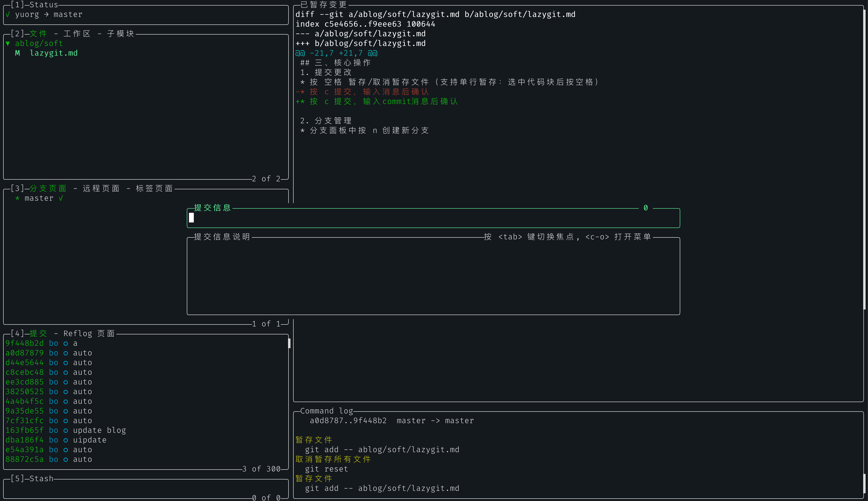This screenshot has height=501, width=868.
Task: Click the commits panel scrollbar thumb
Action: tap(289, 343)
